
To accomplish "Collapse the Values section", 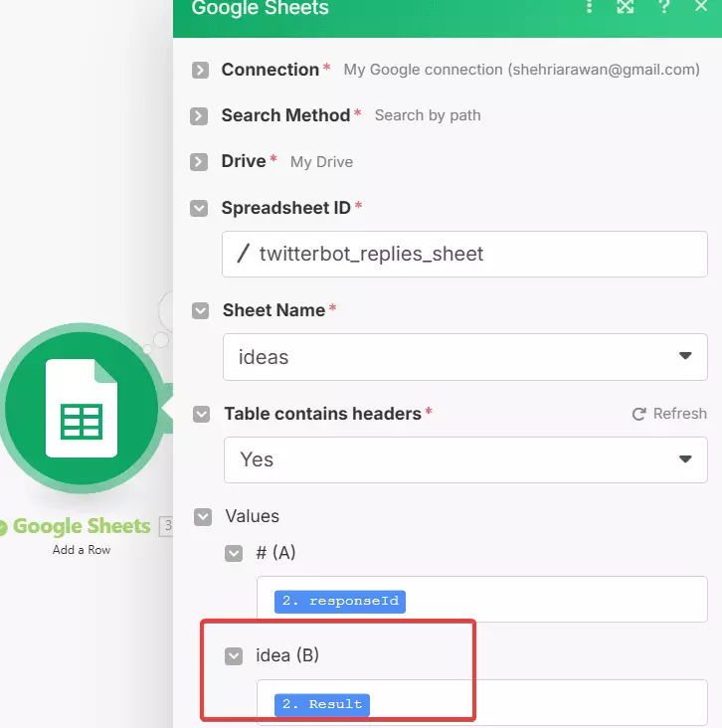I will tap(203, 516).
